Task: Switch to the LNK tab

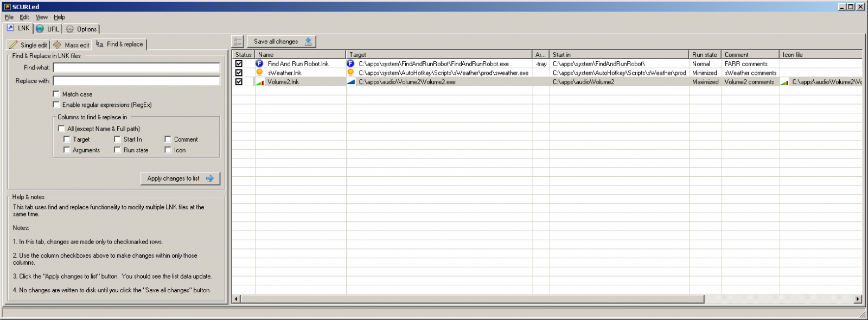Action: [x=18, y=28]
